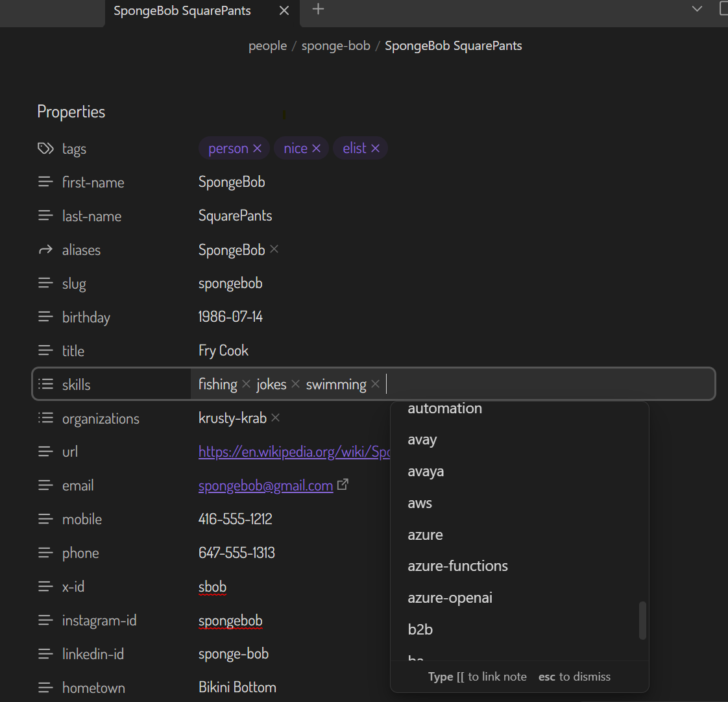The height and width of the screenshot is (702, 728).
Task: Click the skills property name label
Action: click(x=76, y=385)
